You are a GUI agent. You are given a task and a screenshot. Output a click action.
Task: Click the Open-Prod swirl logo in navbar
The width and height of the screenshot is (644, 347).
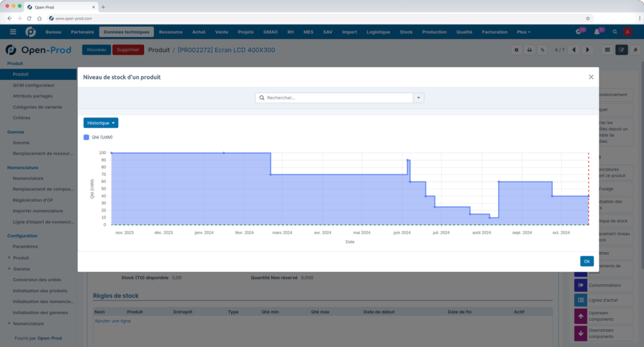(30, 31)
